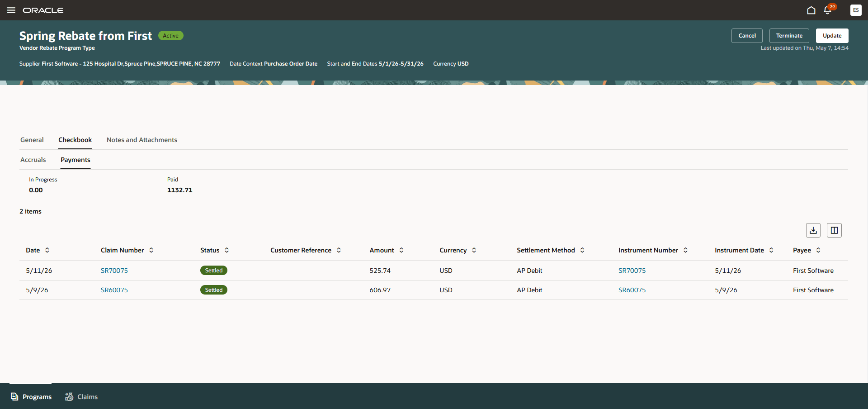868x409 pixels.
Task: Sort by the Claim Number column arrows
Action: [x=151, y=250]
